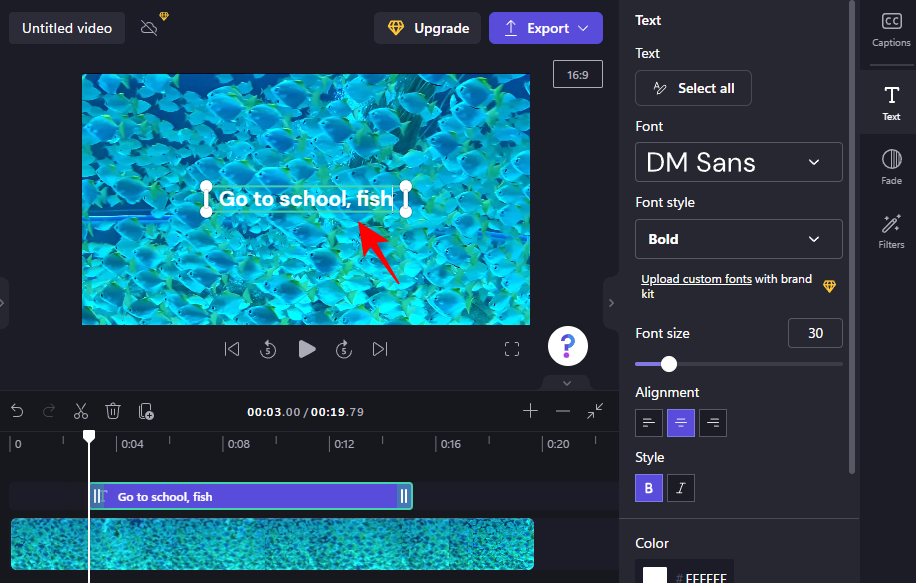The width and height of the screenshot is (916, 583).
Task: Expand the Bold font style dropdown
Action: 738,239
